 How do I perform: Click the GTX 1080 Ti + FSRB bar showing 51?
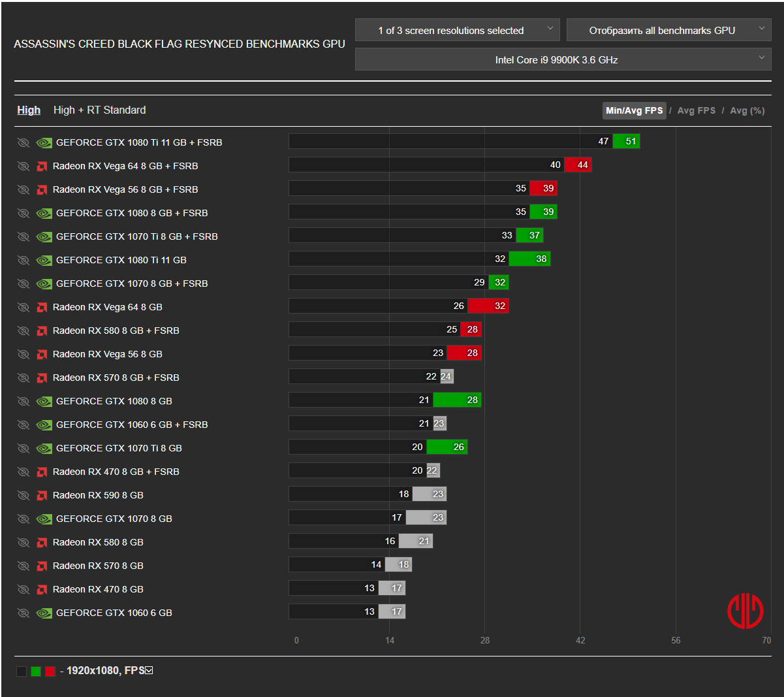click(626, 141)
